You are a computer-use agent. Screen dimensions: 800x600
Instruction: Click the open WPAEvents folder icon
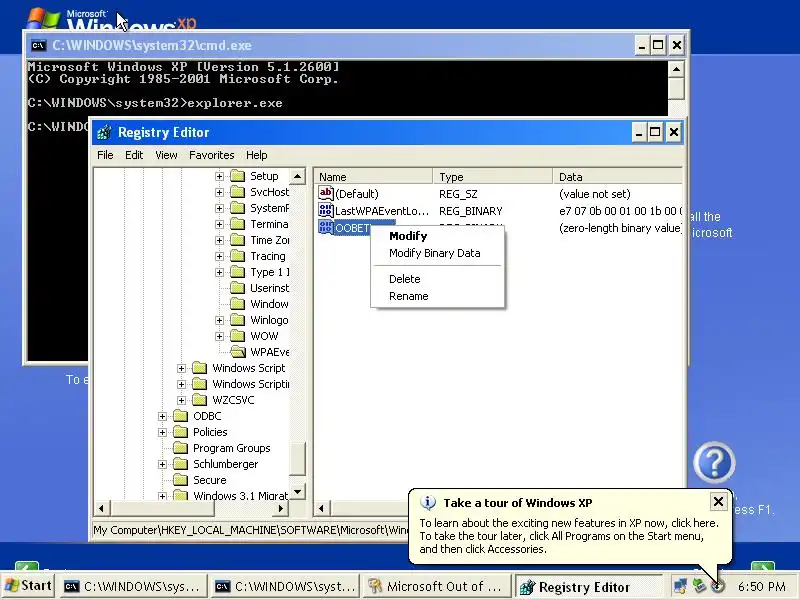238,352
